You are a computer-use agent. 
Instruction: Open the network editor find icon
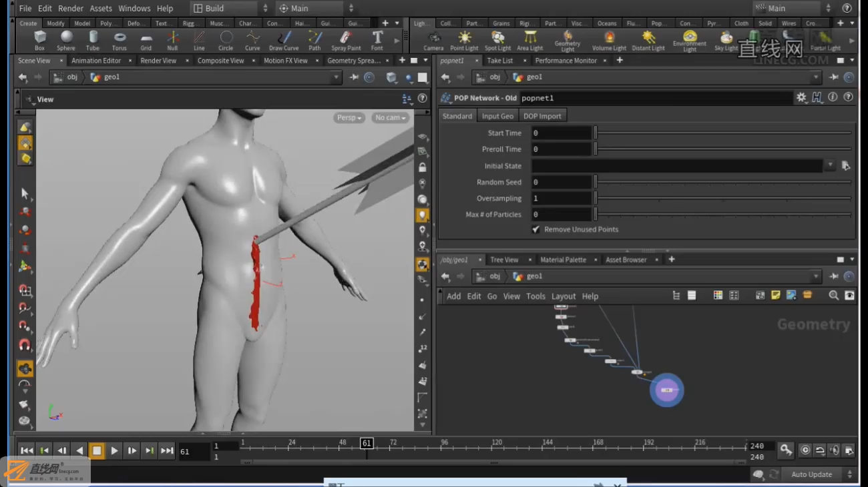point(833,295)
